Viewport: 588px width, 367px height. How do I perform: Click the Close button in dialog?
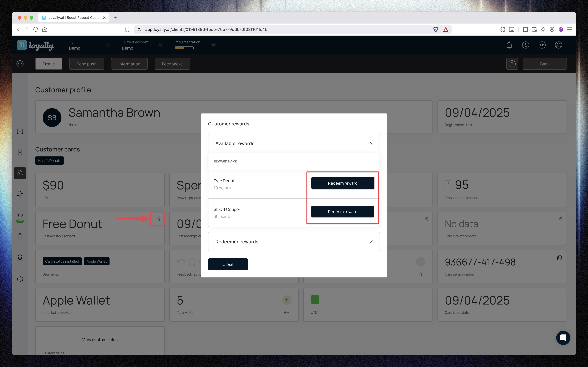228,264
